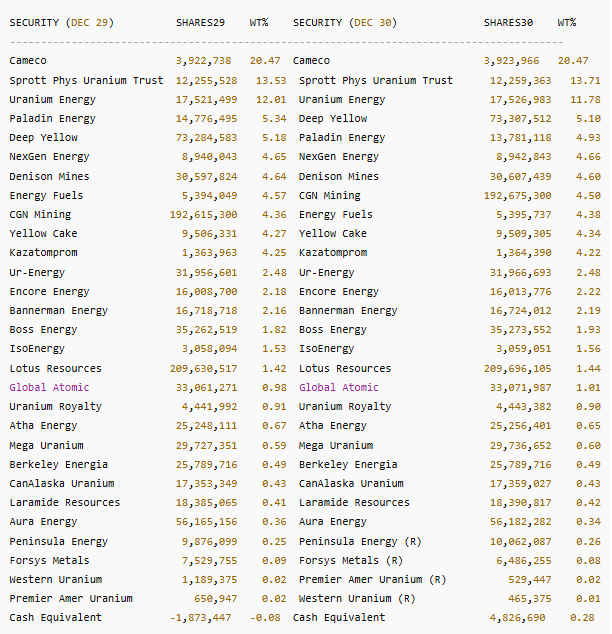The image size is (612, 634).
Task: Click NexGen Energy shares 8,940,043
Action: coord(209,157)
